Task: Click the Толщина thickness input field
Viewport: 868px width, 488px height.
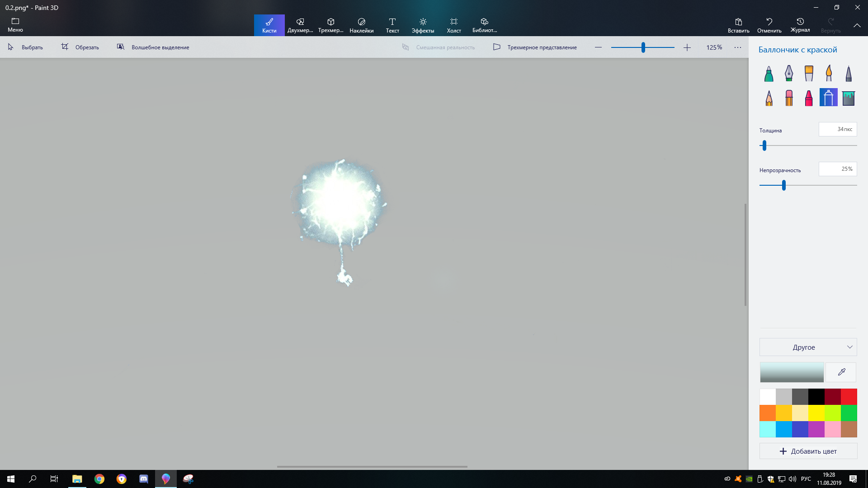Action: click(838, 129)
